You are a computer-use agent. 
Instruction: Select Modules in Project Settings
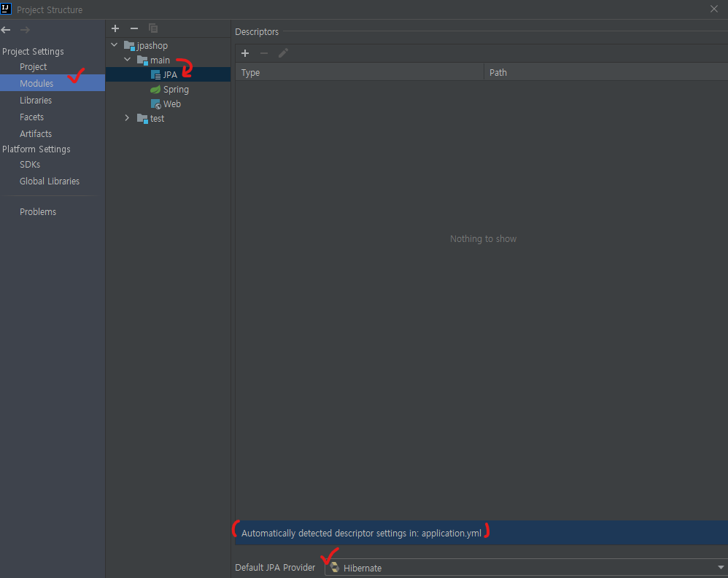point(53,84)
